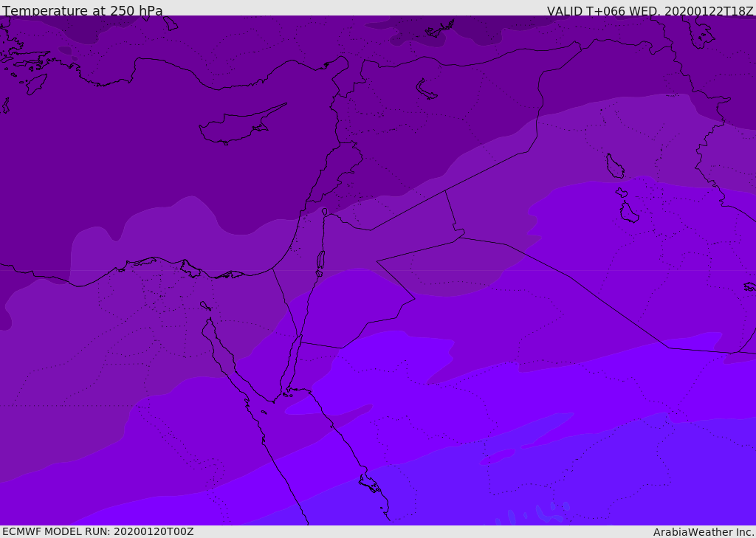Click the 'Temperature at 250 hPa' title text

coord(83,10)
